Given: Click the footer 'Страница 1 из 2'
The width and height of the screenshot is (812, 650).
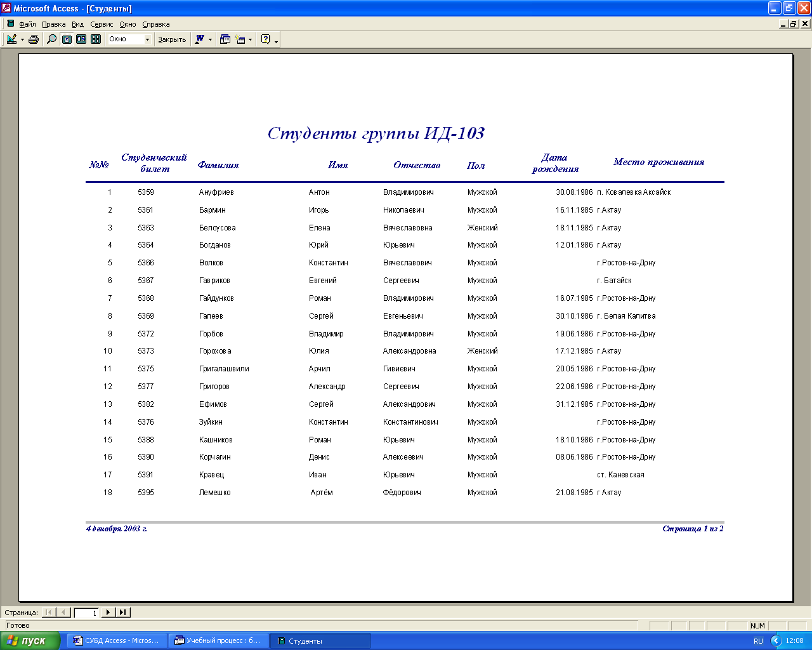Looking at the screenshot, I should [693, 529].
